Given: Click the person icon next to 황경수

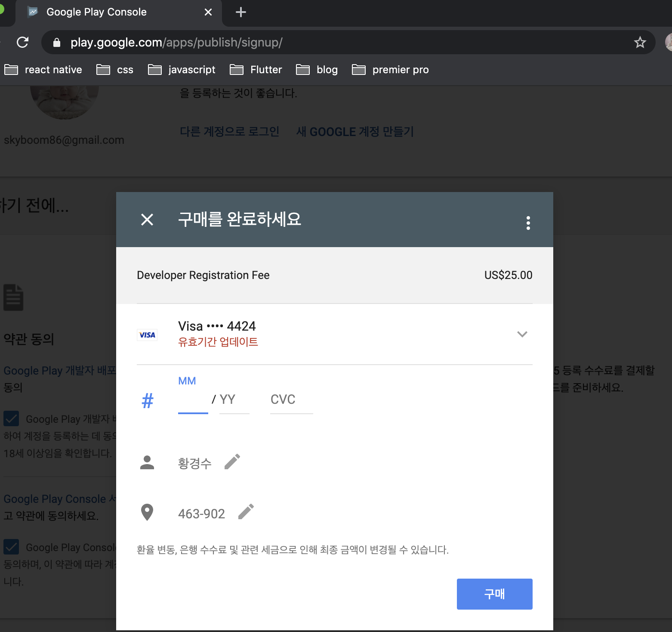Looking at the screenshot, I should click(147, 462).
